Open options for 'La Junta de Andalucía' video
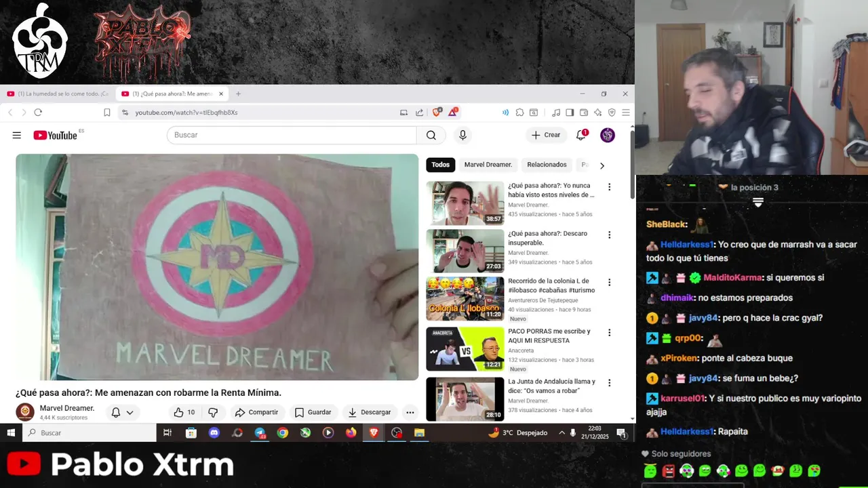 pyautogui.click(x=609, y=383)
